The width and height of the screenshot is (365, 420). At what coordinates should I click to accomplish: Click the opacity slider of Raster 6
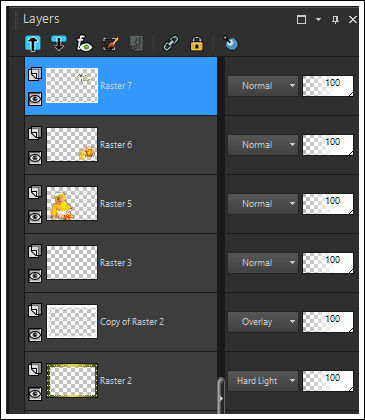(328, 145)
